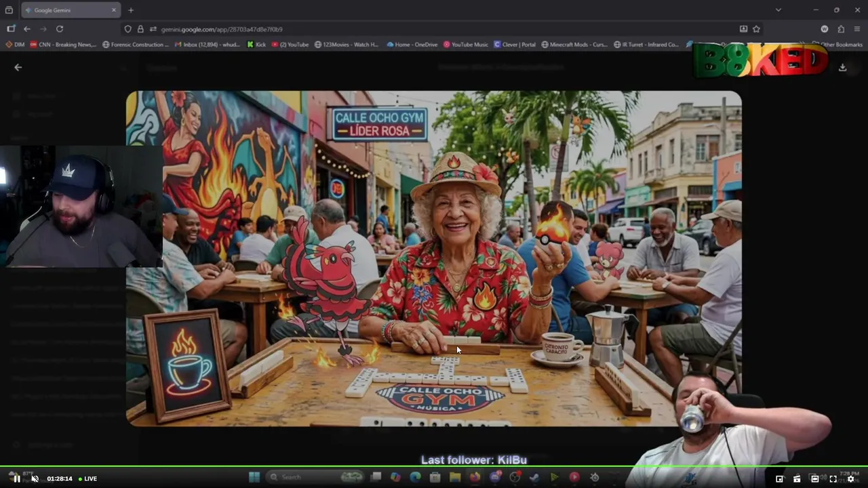This screenshot has width=868, height=488.
Task: Bookmark this page with star icon
Action: pos(756,29)
